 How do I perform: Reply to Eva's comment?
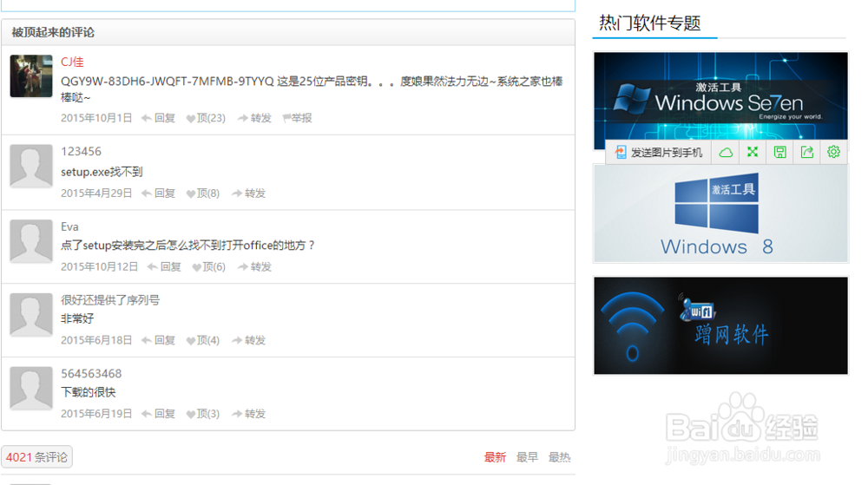point(164,266)
